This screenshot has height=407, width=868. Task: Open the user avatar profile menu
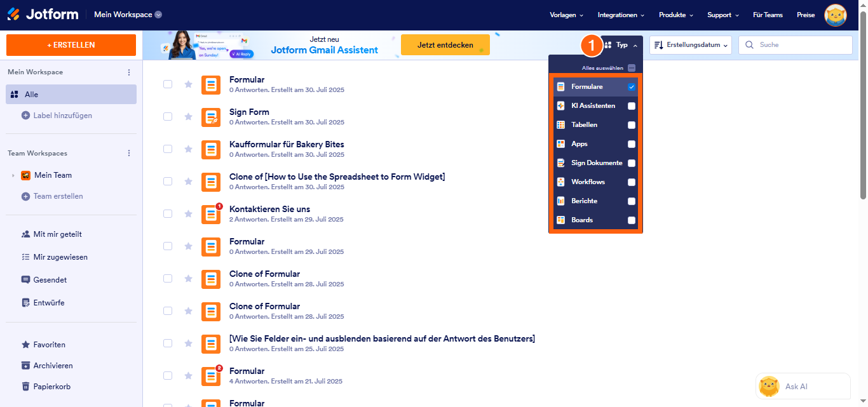(x=836, y=15)
